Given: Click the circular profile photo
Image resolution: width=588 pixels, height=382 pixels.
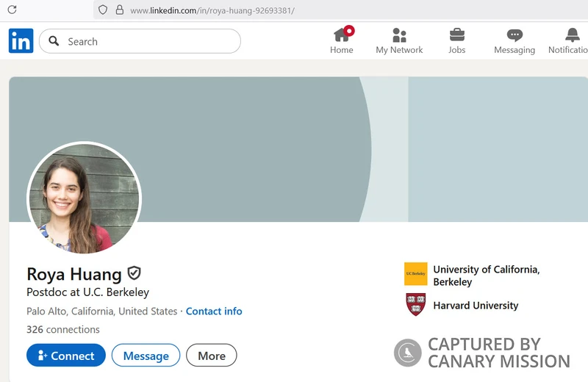Looking at the screenshot, I should pos(84,198).
